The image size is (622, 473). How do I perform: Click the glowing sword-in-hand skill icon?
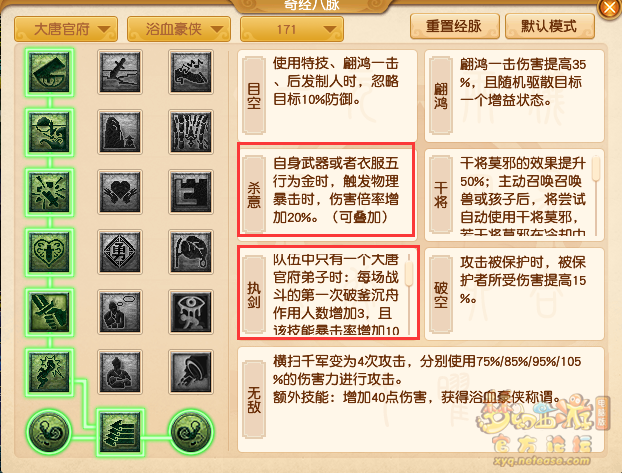50,312
